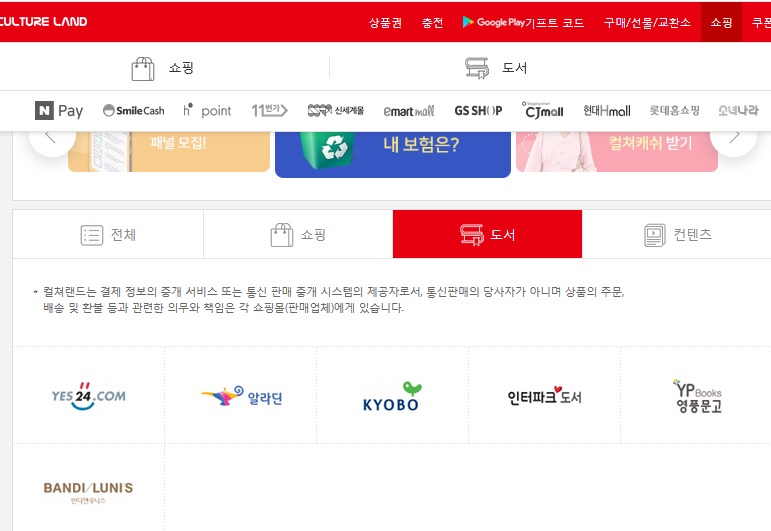Image resolution: width=771 pixels, height=531 pixels.
Task: Click the stacked books icon in submenu
Action: click(x=477, y=68)
